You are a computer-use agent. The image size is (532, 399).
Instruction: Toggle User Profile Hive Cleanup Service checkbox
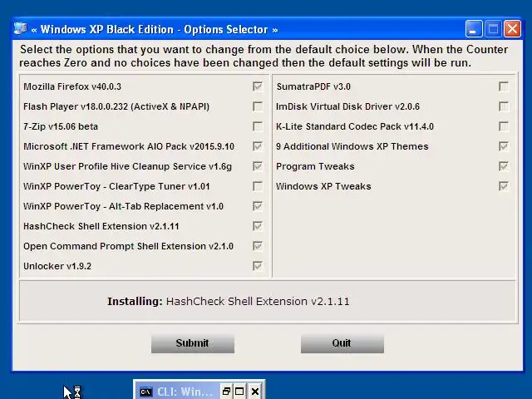point(258,166)
